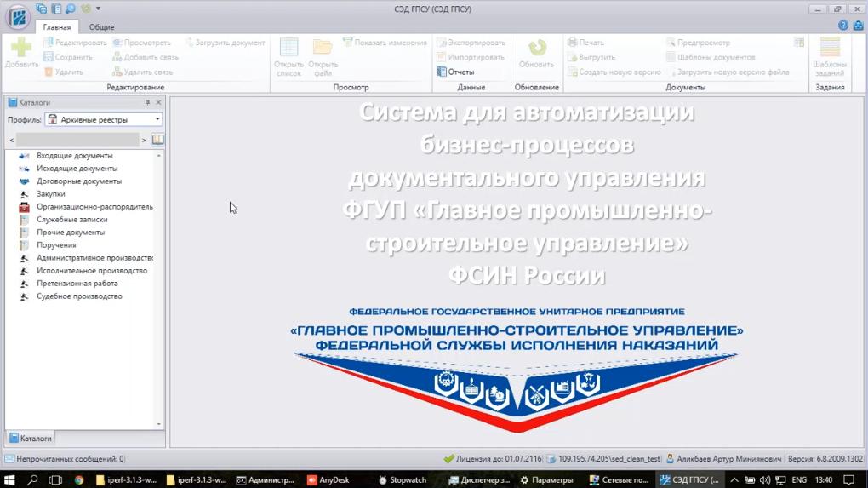This screenshot has height=488, width=868.
Task: Click the book icon next to the navigator
Action: click(x=157, y=140)
